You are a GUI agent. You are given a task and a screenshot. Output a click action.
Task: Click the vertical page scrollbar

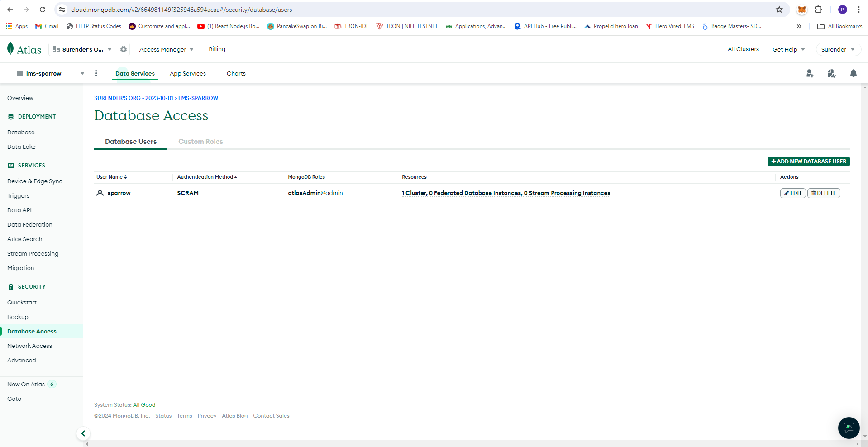865,262
